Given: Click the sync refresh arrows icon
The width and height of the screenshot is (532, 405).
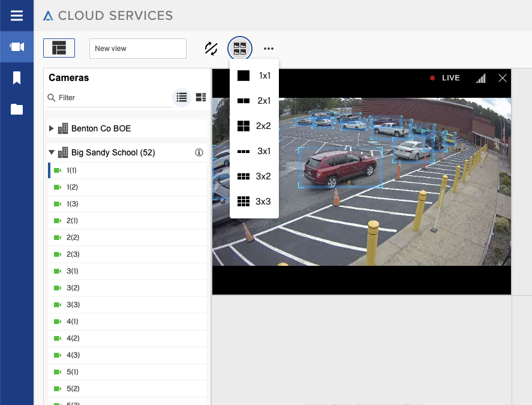Looking at the screenshot, I should (211, 49).
